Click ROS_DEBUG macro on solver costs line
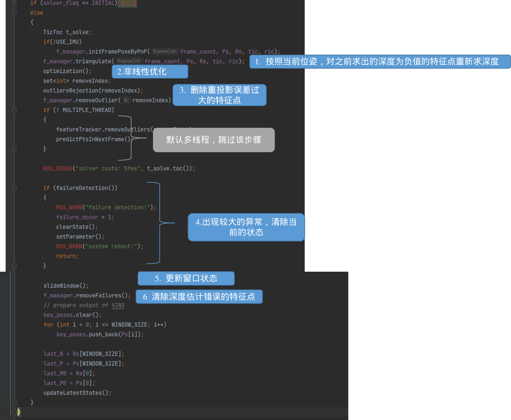Viewport: 511px width, 420px height. tap(58, 168)
